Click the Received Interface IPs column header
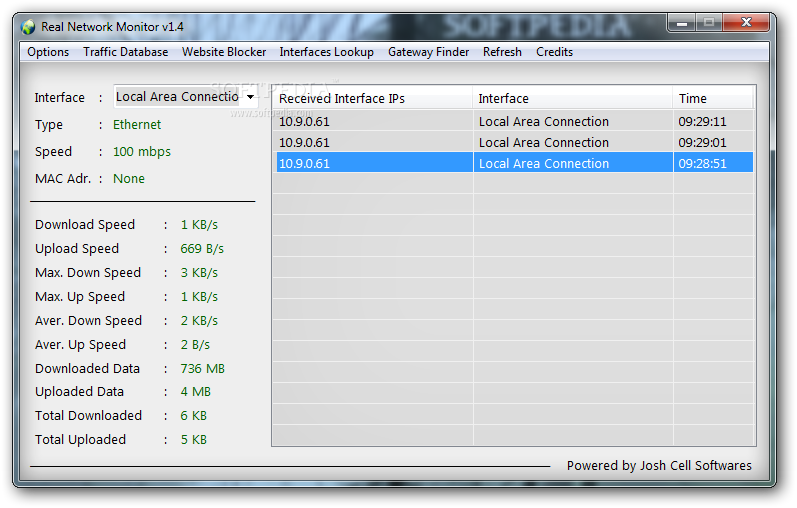The width and height of the screenshot is (797, 508). tap(372, 98)
